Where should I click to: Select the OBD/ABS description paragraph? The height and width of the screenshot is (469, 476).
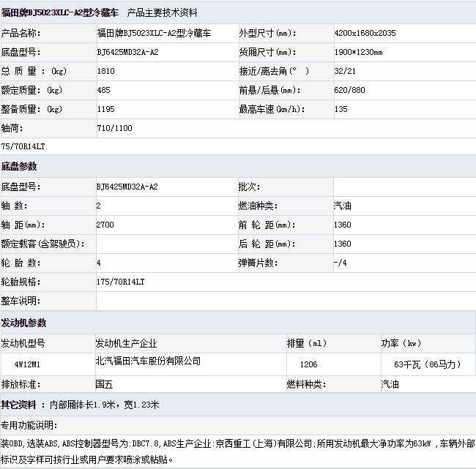(x=238, y=451)
